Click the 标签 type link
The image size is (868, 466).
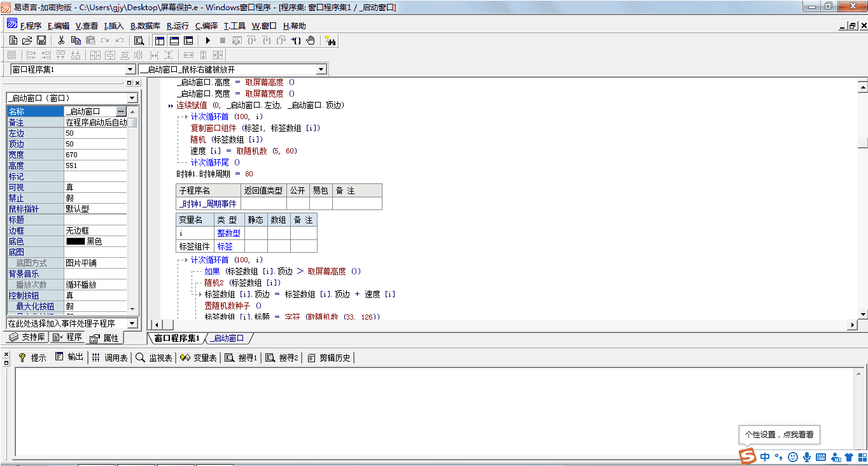225,246
